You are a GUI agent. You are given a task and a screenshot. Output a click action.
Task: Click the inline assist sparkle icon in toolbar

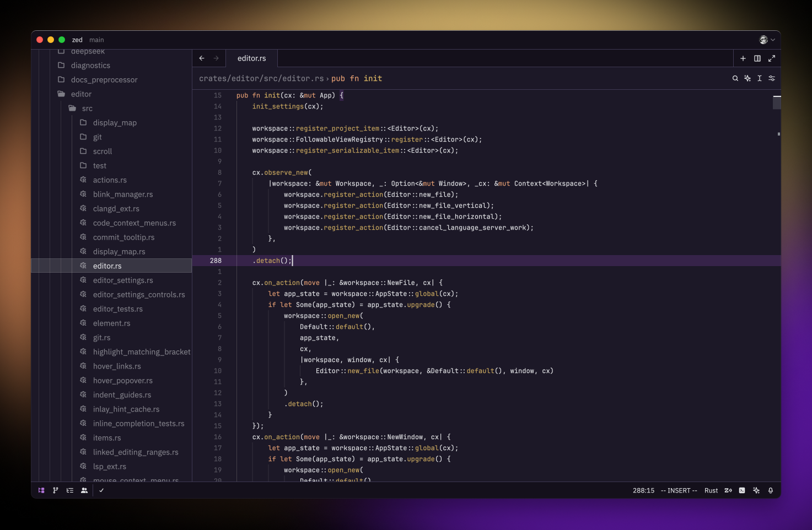tap(748, 78)
